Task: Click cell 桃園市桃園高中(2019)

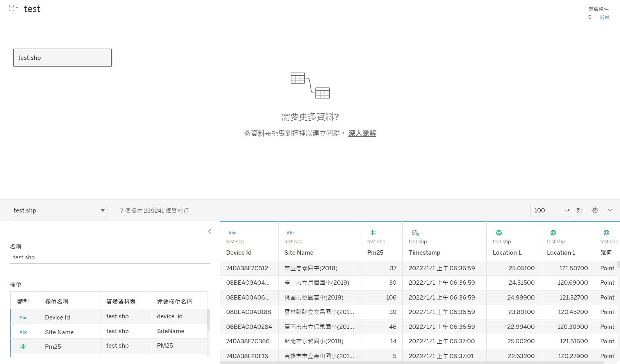Action: click(x=314, y=298)
